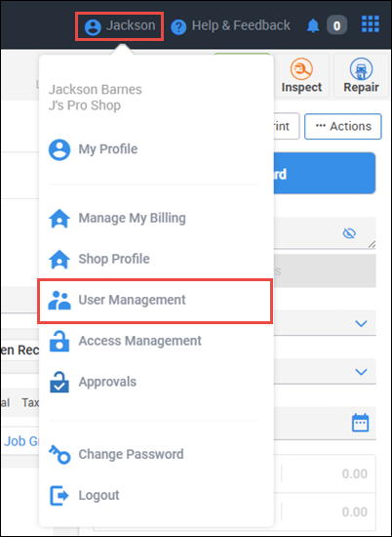
Task: Click the Access Management padlock icon
Action: (x=59, y=341)
